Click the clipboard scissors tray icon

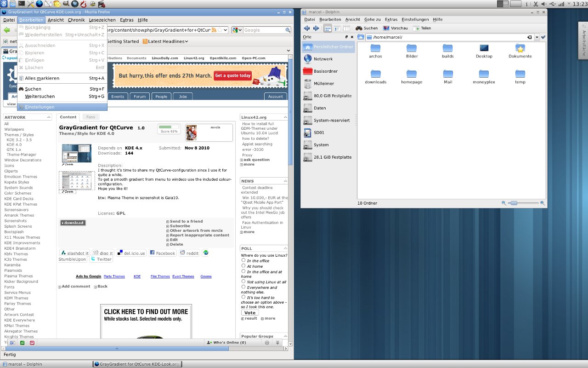click(x=536, y=4)
